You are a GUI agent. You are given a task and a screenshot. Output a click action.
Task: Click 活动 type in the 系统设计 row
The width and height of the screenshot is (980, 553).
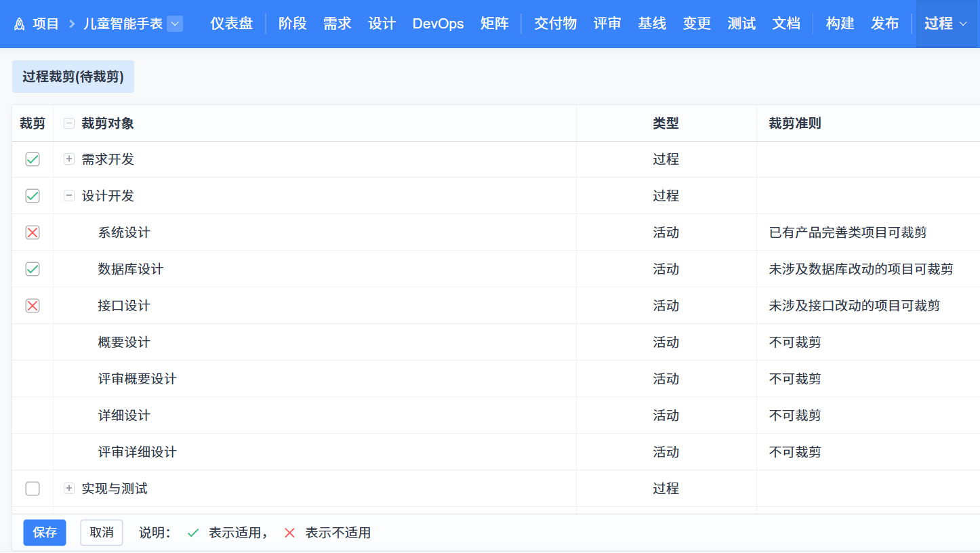click(666, 232)
